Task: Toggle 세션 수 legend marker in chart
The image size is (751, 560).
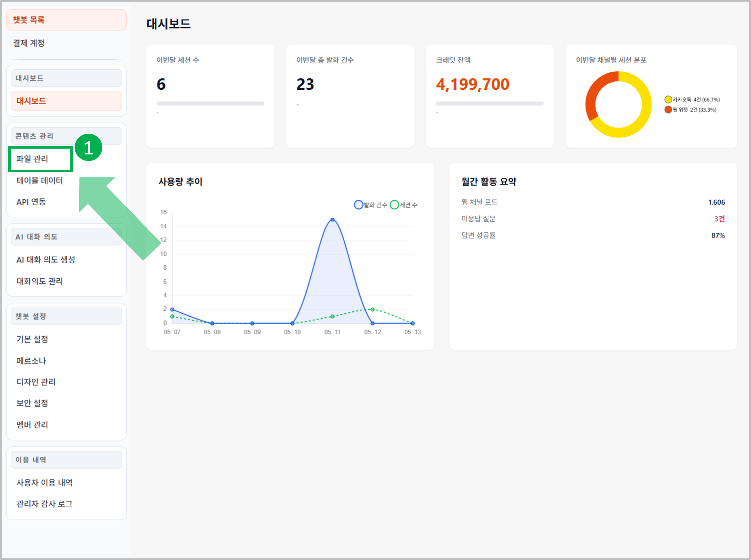Action: point(394,205)
